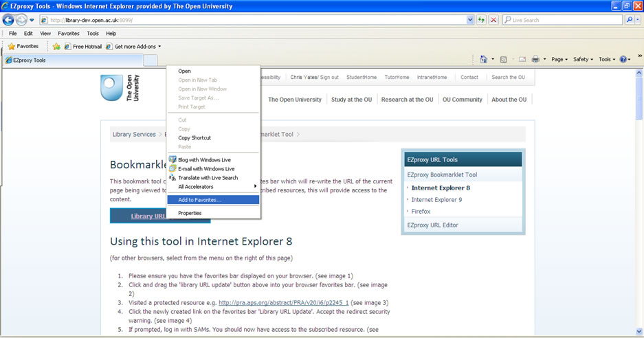
Task: Open the View menu
Action: pos(45,33)
